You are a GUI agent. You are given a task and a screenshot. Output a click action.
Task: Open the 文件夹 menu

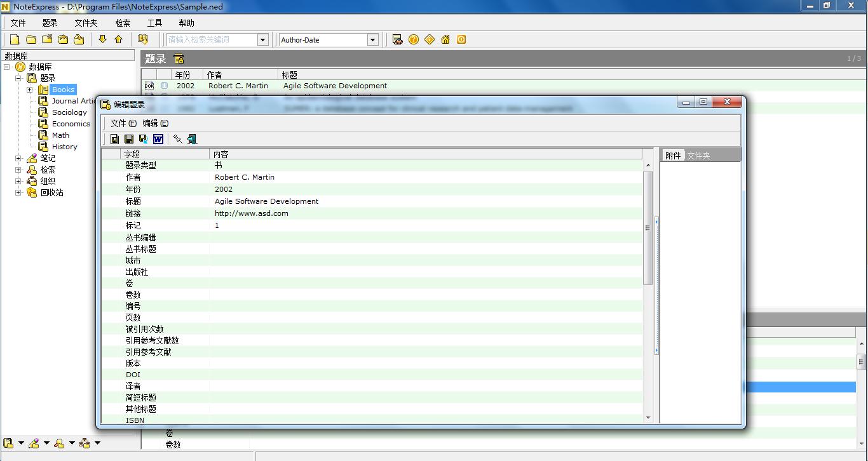(x=86, y=23)
